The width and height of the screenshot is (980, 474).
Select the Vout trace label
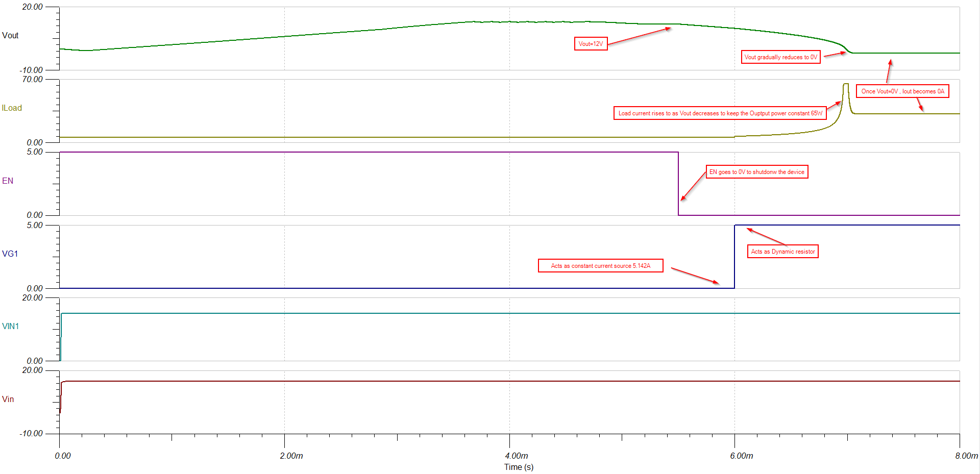click(x=10, y=35)
